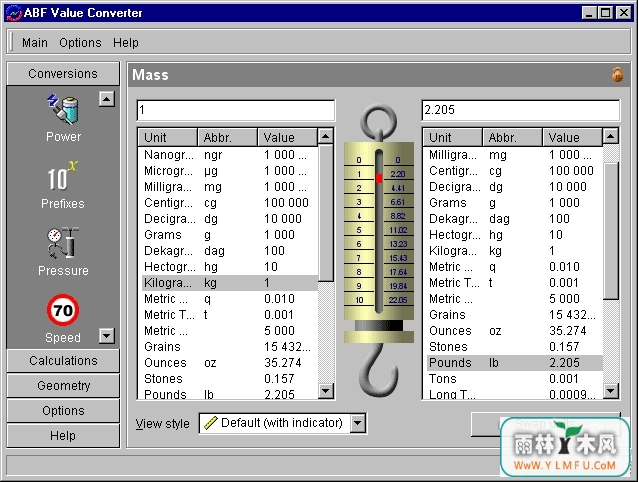Screen dimensions: 638x482
Task: Sort right table by Abbr. column header
Action: click(x=512, y=137)
